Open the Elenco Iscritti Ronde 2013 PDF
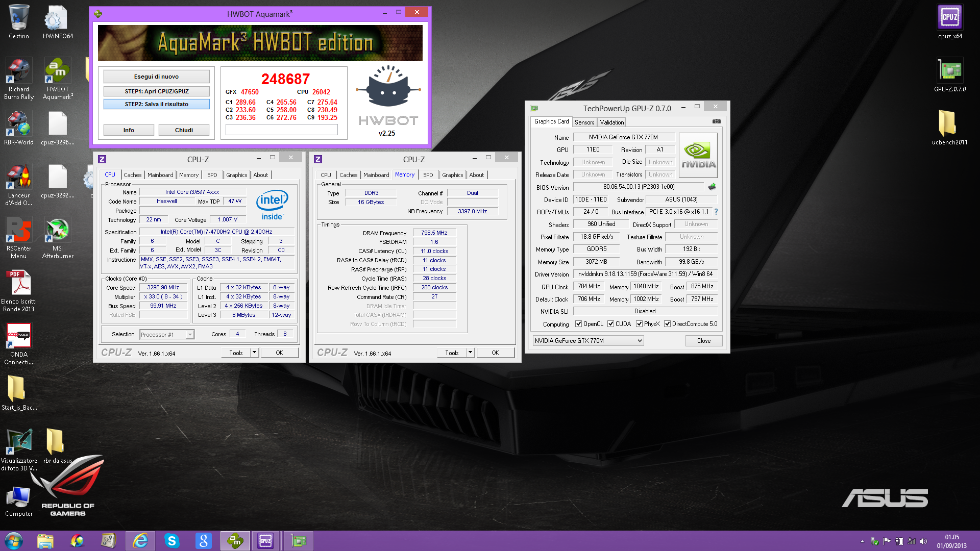Screen dimensions: 980x551 pyautogui.click(x=19, y=291)
